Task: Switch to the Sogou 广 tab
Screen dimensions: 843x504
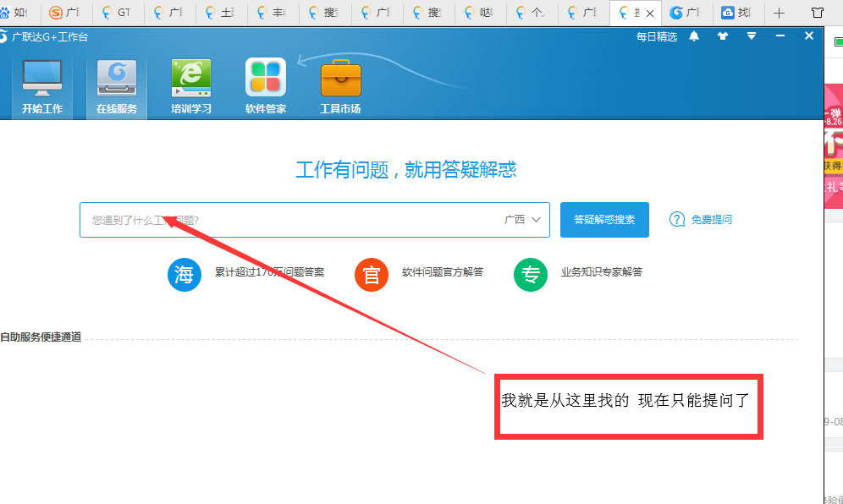Action: [65, 13]
